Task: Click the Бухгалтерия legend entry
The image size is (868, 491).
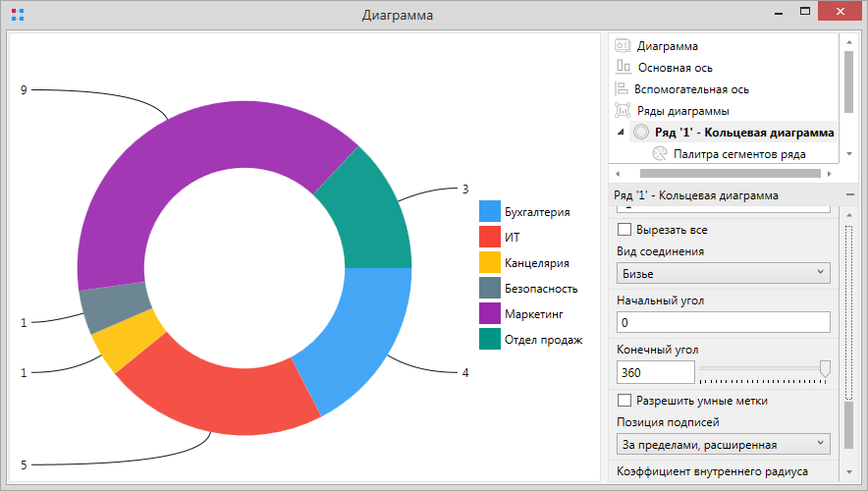Action: click(x=536, y=212)
